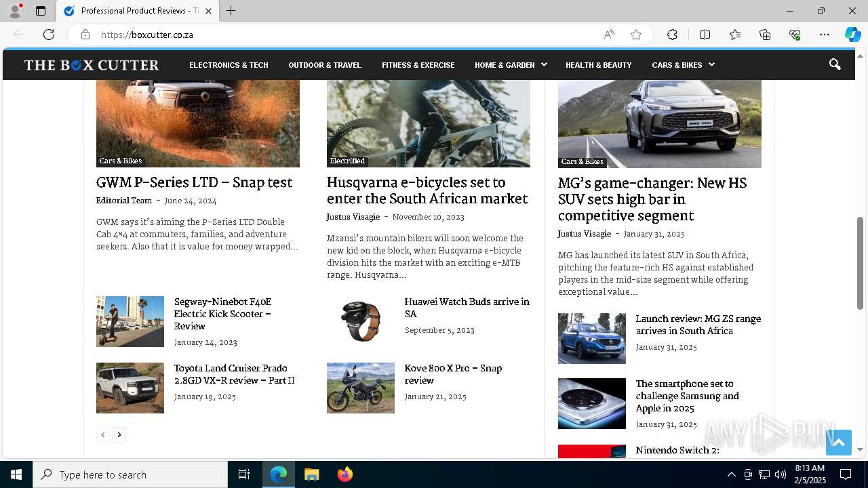Go to previous articles page arrow
Viewport: 868px width, 488px height.
[x=103, y=434]
